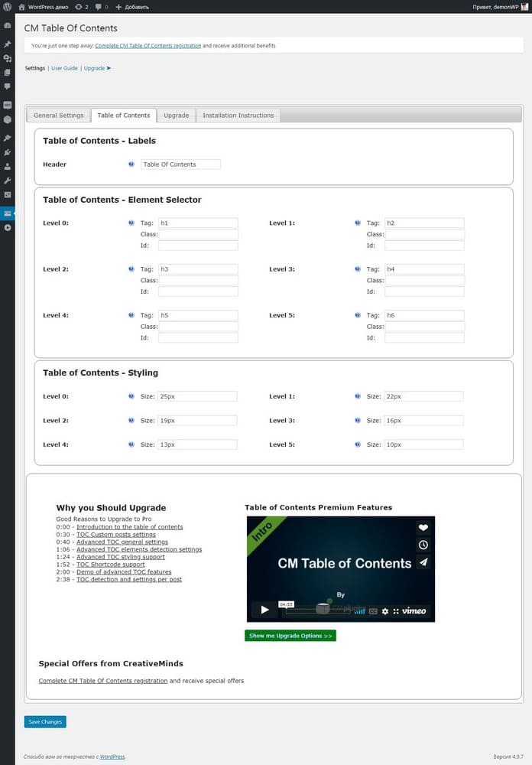Image resolution: width=532 pixels, height=765 pixels.
Task: Click Save Changes button
Action: pos(45,721)
